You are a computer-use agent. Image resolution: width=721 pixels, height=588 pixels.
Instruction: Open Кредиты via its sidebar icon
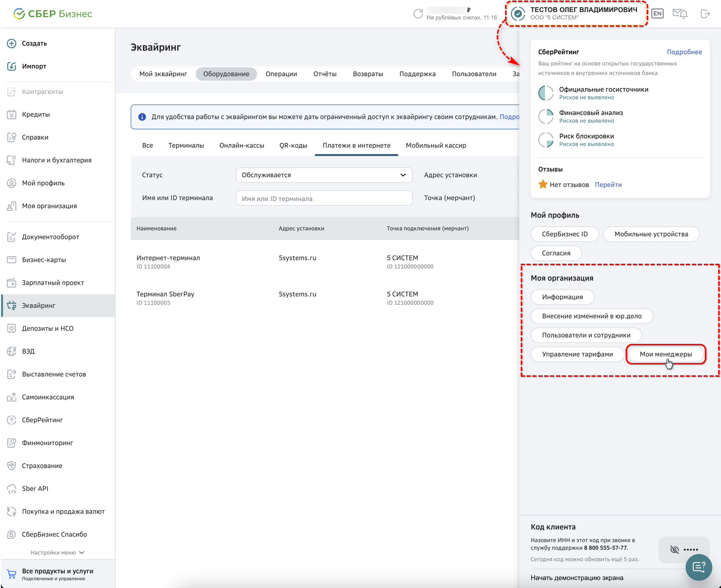[11, 114]
